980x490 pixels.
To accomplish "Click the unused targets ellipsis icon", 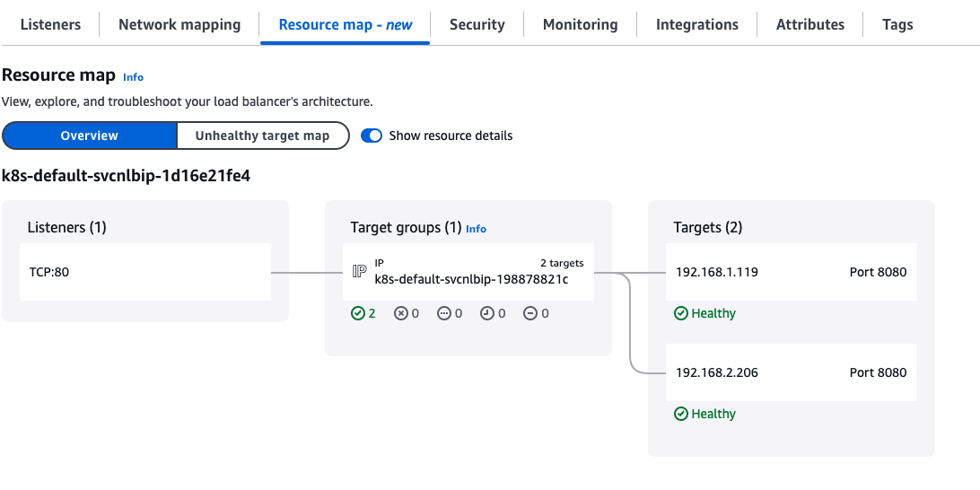I will [x=443, y=313].
